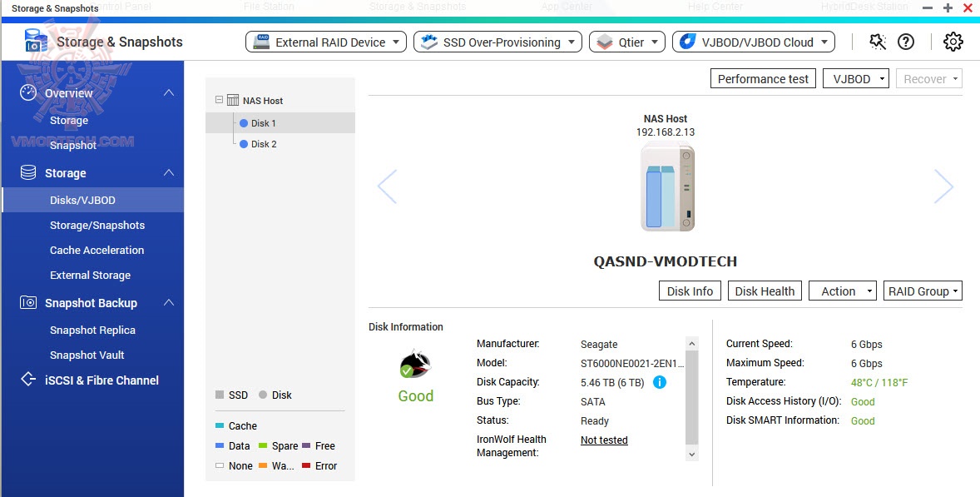The width and height of the screenshot is (980, 497).
Task: Collapse the NAS Host tree node
Action: (x=219, y=100)
